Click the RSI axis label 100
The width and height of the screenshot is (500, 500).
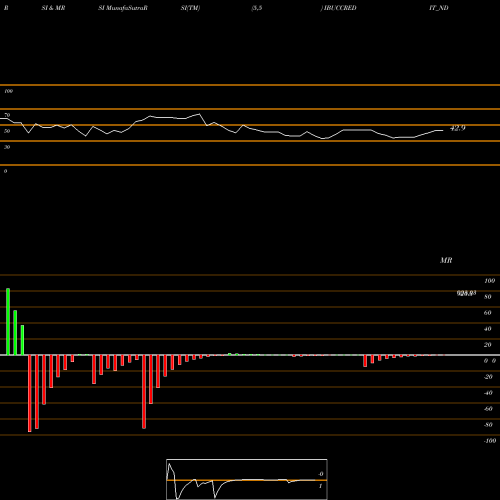(x=8, y=91)
